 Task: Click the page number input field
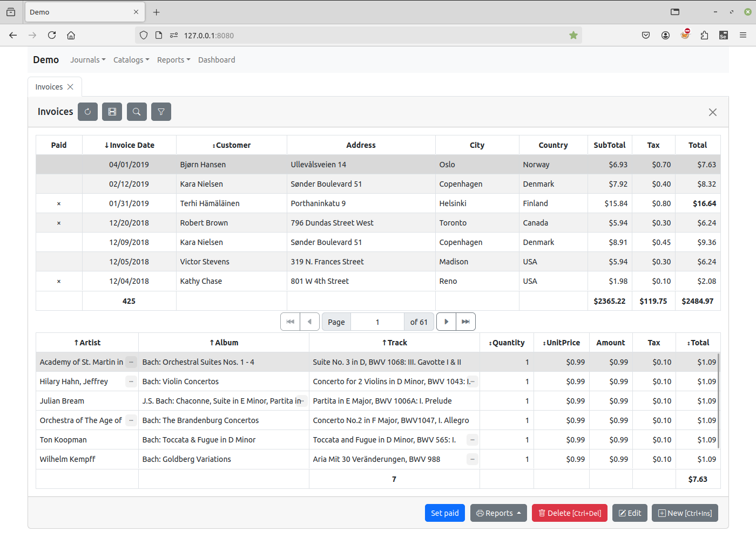pos(377,322)
